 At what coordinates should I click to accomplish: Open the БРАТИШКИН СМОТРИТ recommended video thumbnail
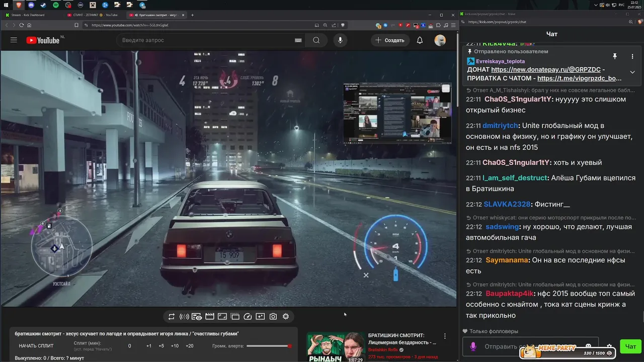coord(336,347)
